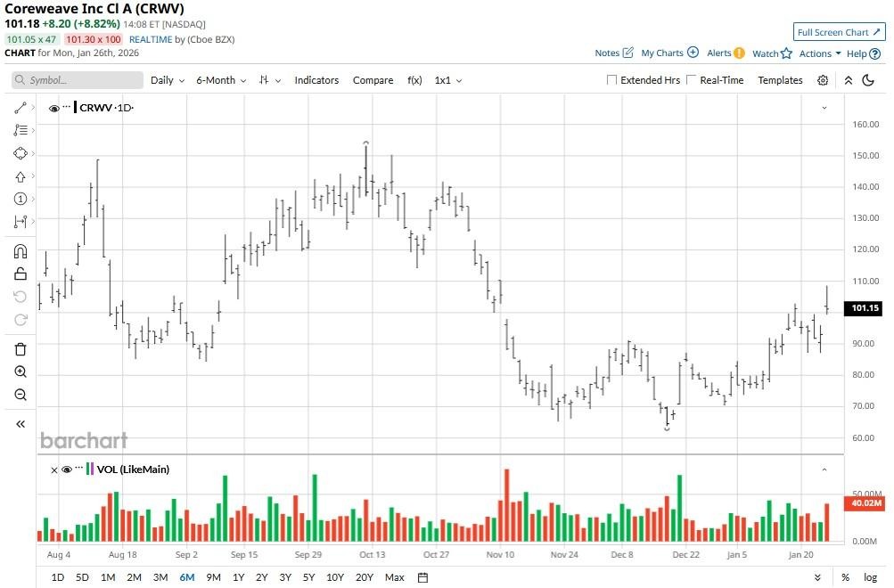Toggle visibility of CRWV price series

[54, 109]
